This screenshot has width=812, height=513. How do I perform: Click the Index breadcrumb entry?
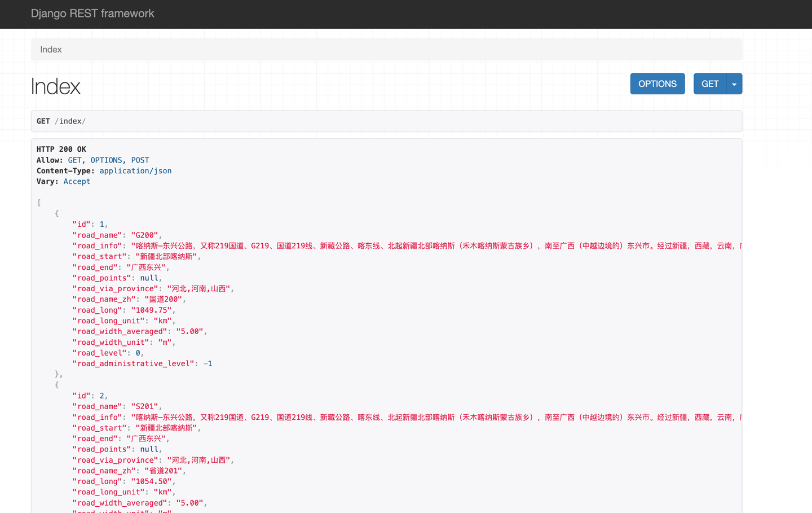point(51,50)
